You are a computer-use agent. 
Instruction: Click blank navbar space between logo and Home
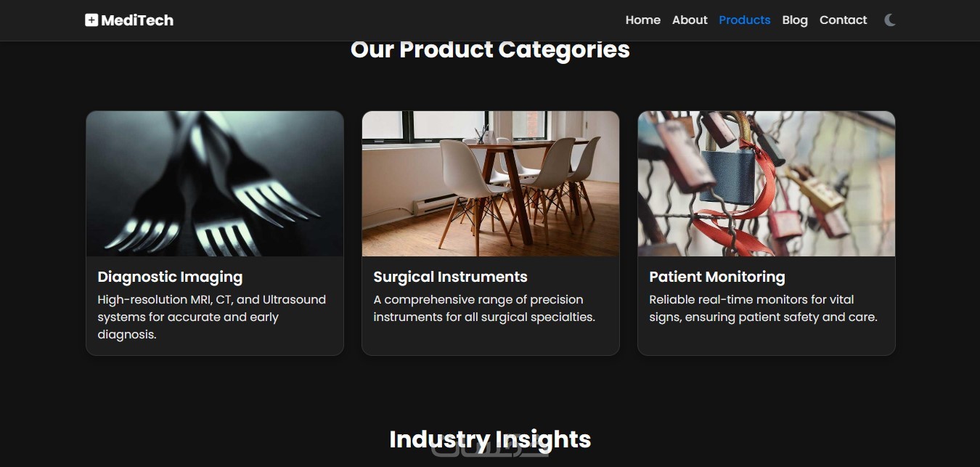point(399,20)
